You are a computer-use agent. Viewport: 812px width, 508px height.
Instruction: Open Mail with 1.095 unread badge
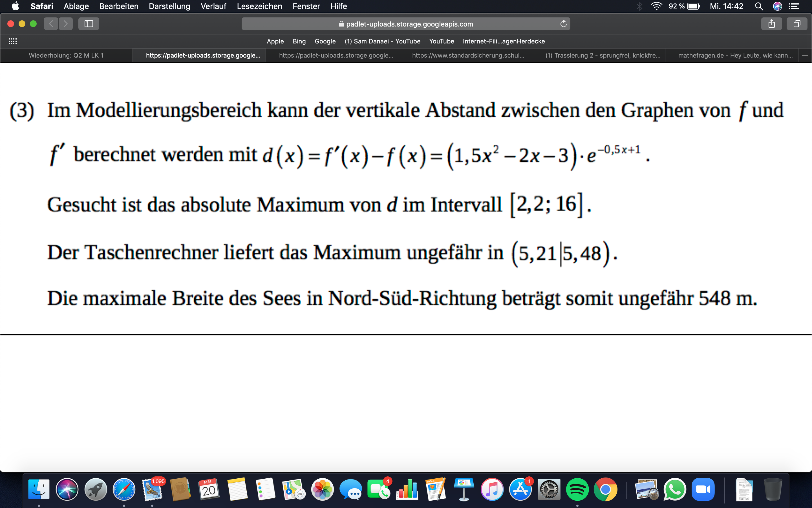click(152, 489)
